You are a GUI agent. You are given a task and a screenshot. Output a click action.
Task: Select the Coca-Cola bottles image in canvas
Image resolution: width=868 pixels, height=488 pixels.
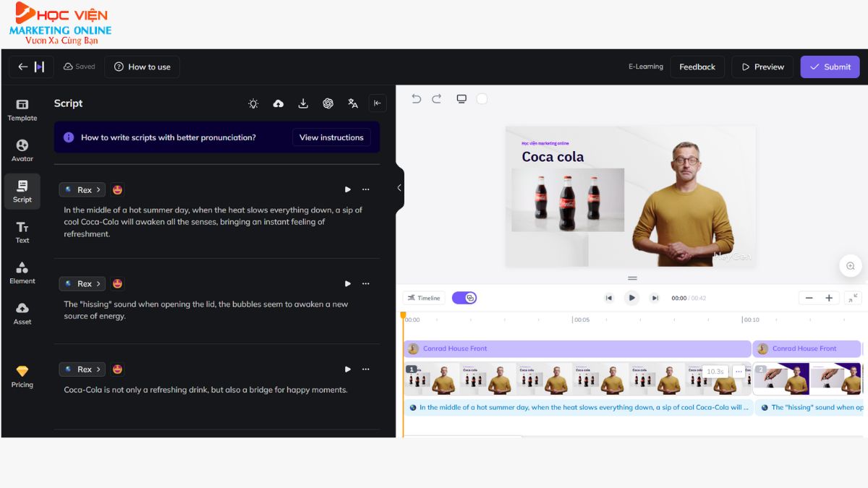coord(568,200)
